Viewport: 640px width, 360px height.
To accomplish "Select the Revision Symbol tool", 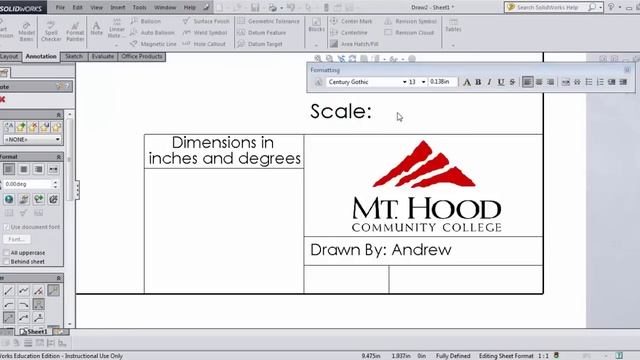I will coord(411,21).
